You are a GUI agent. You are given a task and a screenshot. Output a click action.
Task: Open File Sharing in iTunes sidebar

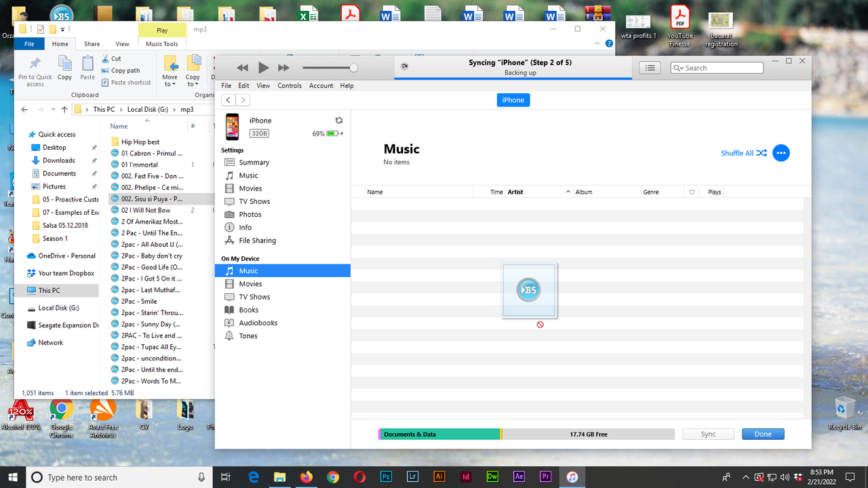click(257, 241)
